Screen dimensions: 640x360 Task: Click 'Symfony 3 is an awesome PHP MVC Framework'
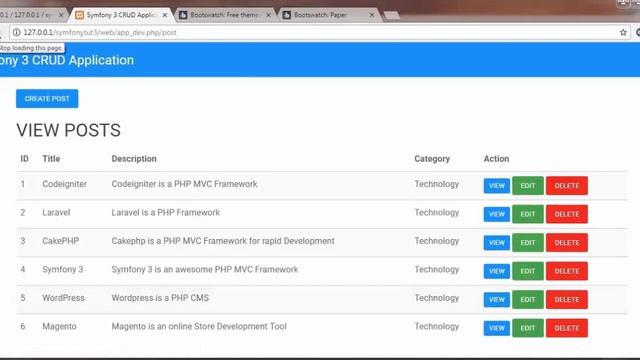(205, 270)
